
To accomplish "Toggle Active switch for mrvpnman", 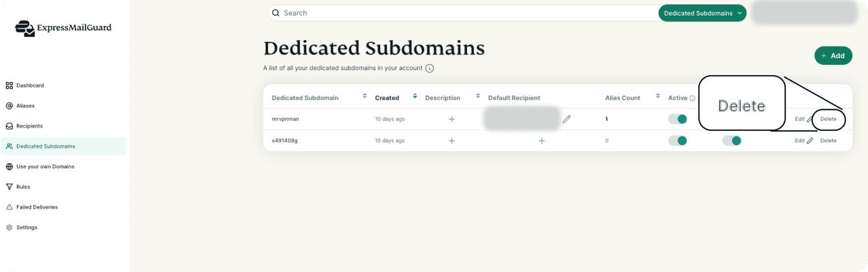I will (x=678, y=119).
